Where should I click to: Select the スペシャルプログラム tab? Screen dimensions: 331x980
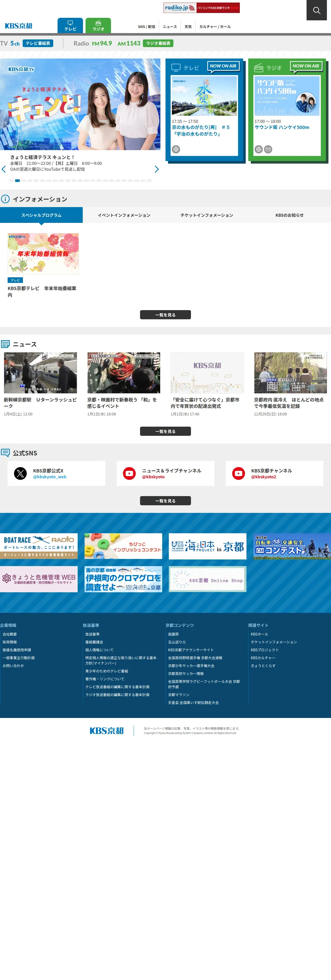coord(41,215)
